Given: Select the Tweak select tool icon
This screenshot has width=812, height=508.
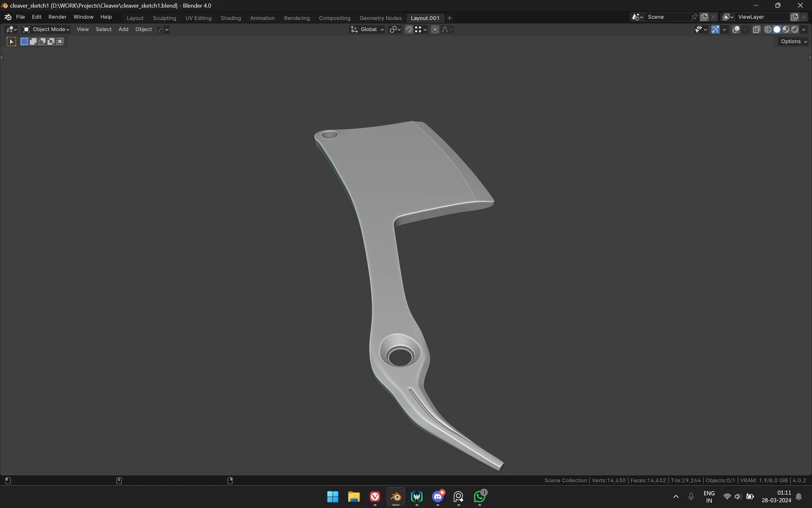Looking at the screenshot, I should point(11,41).
